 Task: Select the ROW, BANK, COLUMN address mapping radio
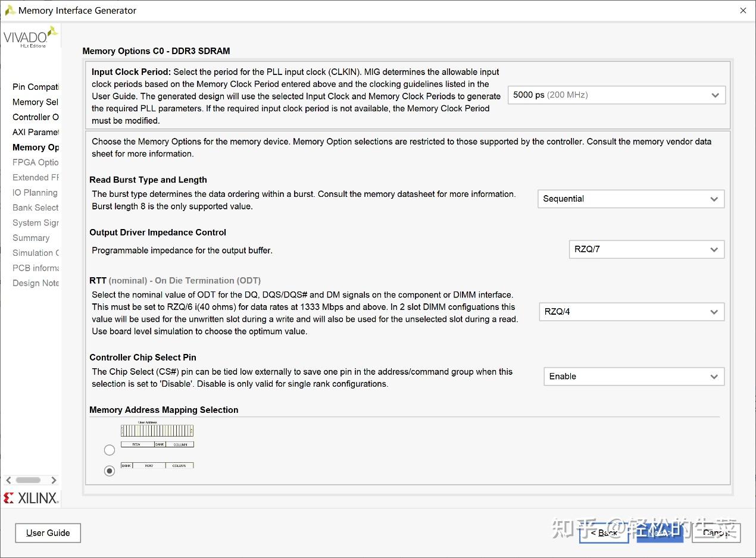point(110,450)
